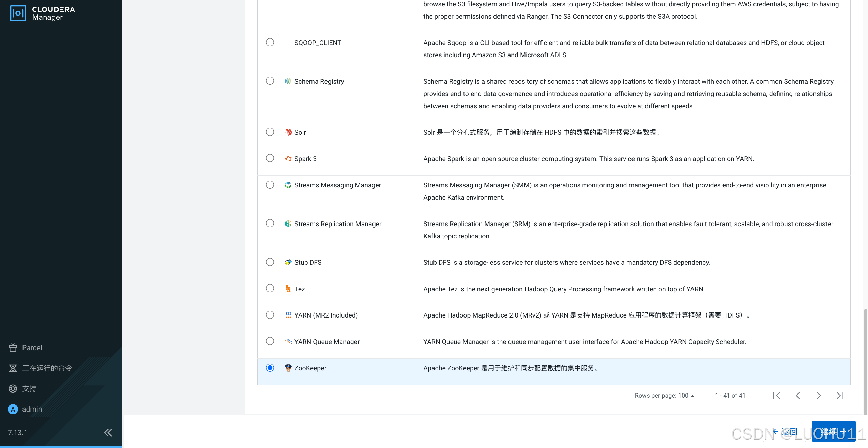The height and width of the screenshot is (448, 868).
Task: Click the Spark 3 star icon
Action: point(288,158)
